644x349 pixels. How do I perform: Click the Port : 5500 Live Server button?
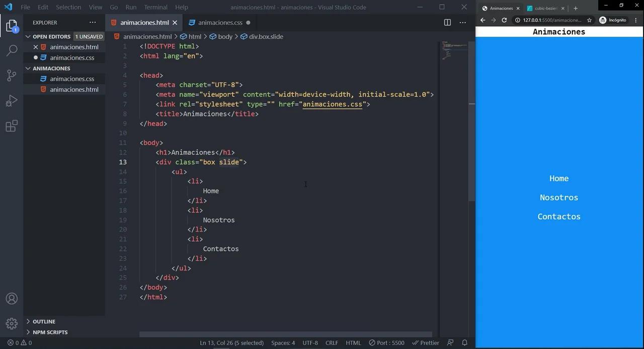tap(386, 343)
